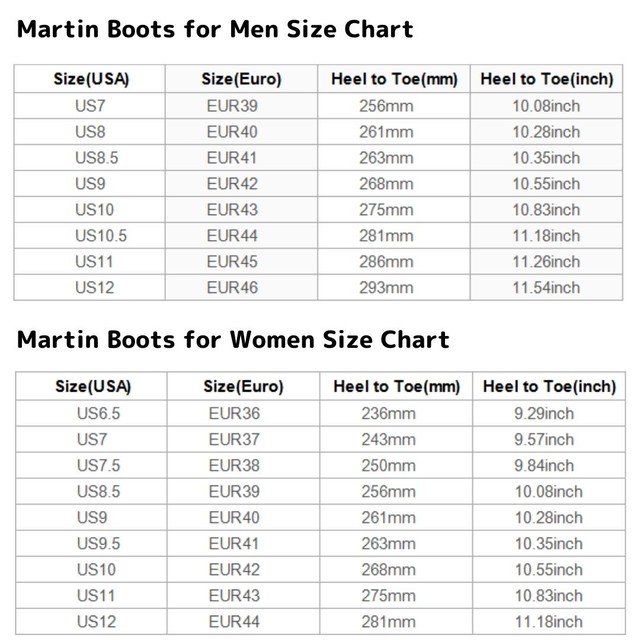The width and height of the screenshot is (640, 640).
Task: Select EUR38 in the women's chart
Action: point(243,465)
